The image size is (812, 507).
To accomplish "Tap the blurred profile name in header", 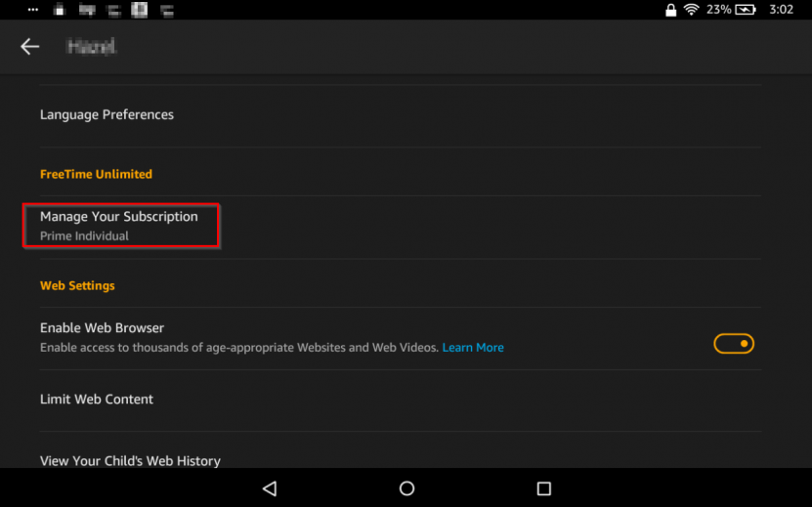I will [x=91, y=47].
